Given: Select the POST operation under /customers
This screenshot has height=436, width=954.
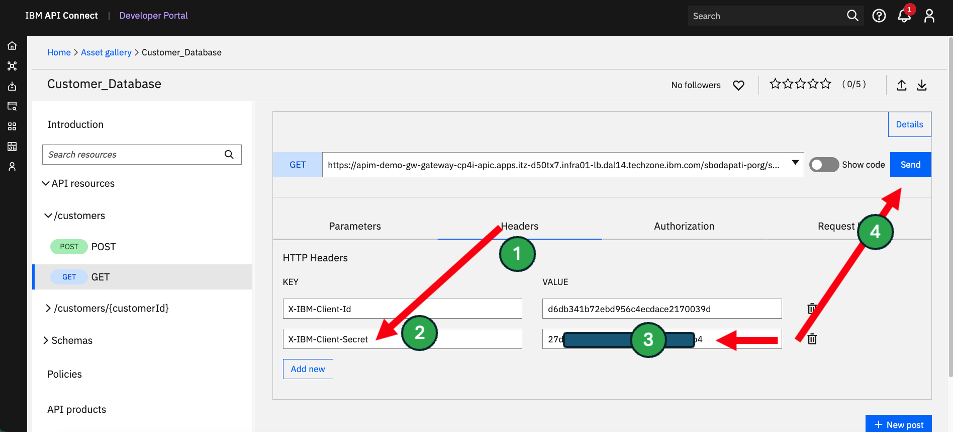Looking at the screenshot, I should [142, 247].
